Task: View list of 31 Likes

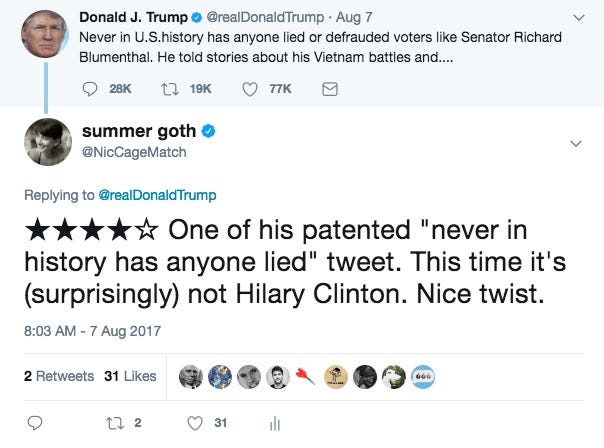Action: [130, 376]
